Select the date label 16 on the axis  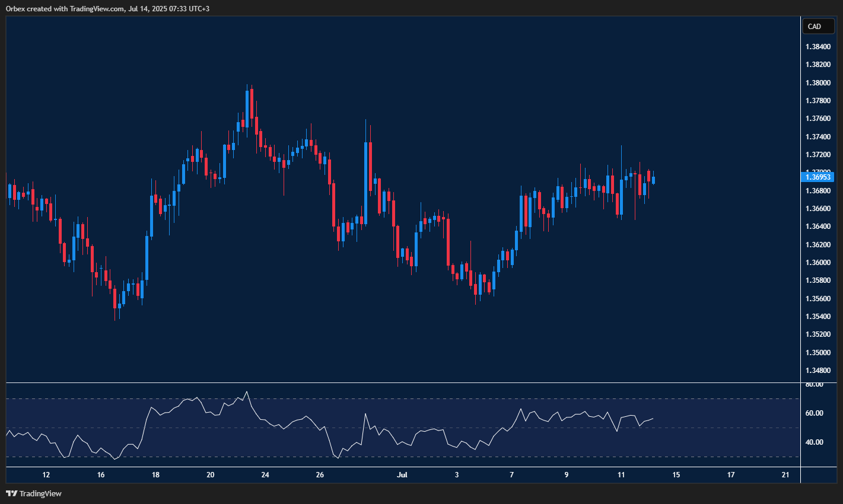tap(101, 474)
